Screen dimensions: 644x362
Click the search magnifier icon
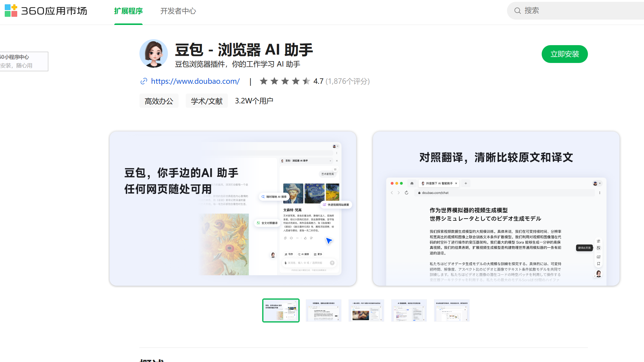517,11
